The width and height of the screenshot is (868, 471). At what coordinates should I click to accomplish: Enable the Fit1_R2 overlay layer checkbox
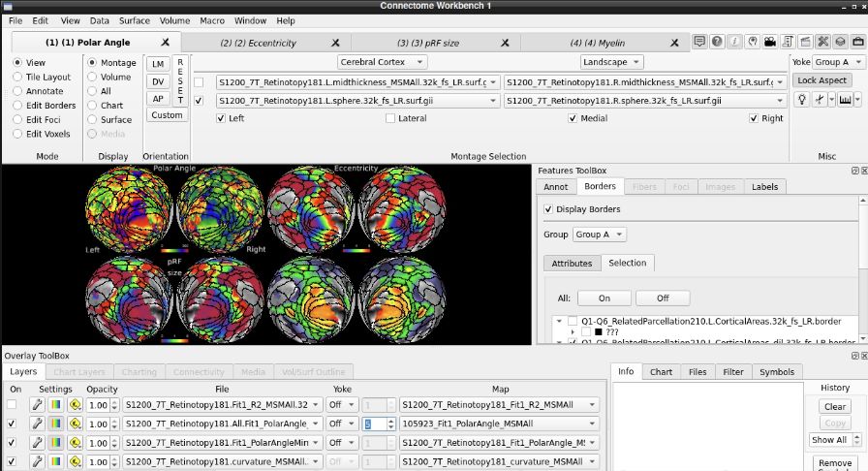(x=12, y=404)
